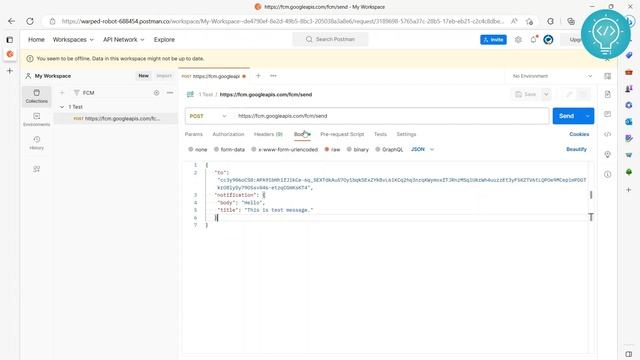Screen dimensions: 640x360
Task: Click the Invite button
Action: [493, 40]
